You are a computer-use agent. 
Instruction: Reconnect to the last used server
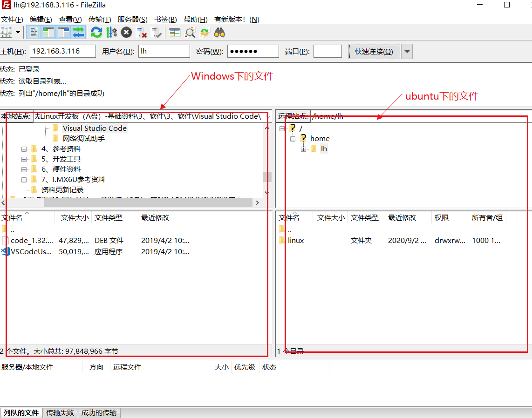click(x=157, y=32)
